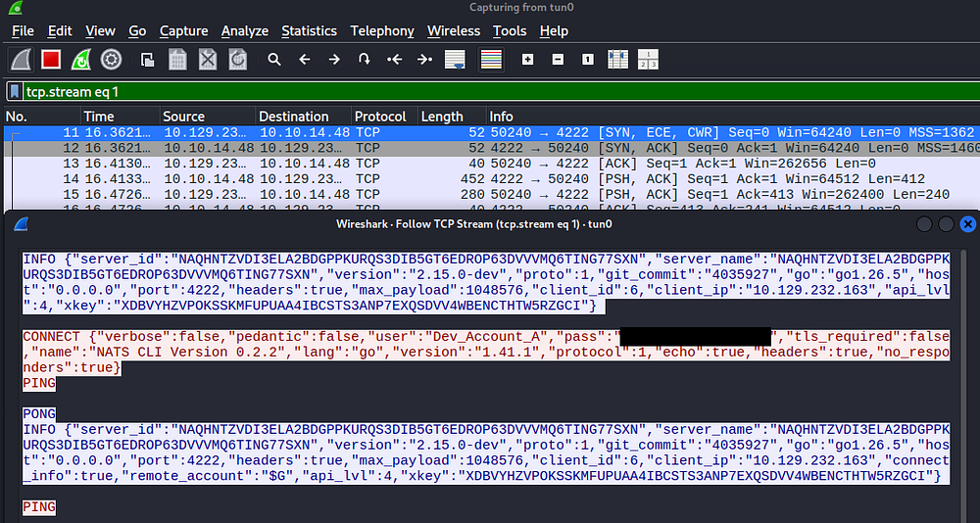Screen dimensions: 980x523
Task: Click into the tcp.stream eq 1 filter field
Action: coord(500,92)
